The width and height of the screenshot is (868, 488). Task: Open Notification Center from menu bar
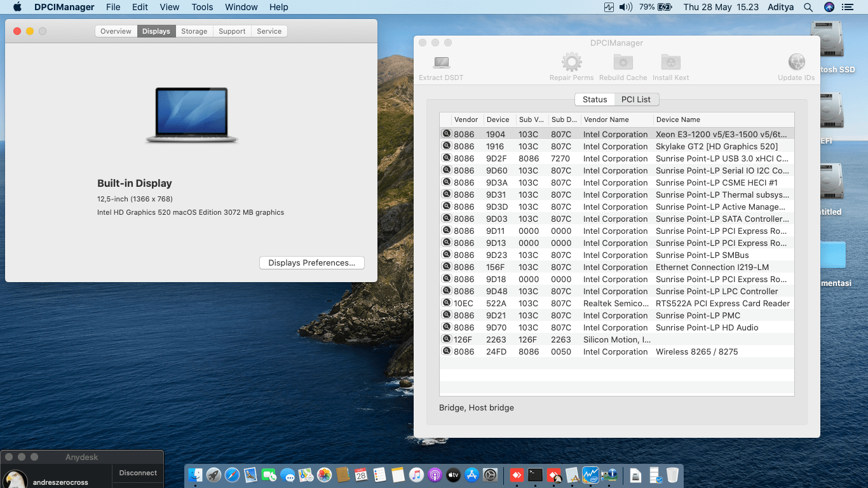tap(848, 7)
